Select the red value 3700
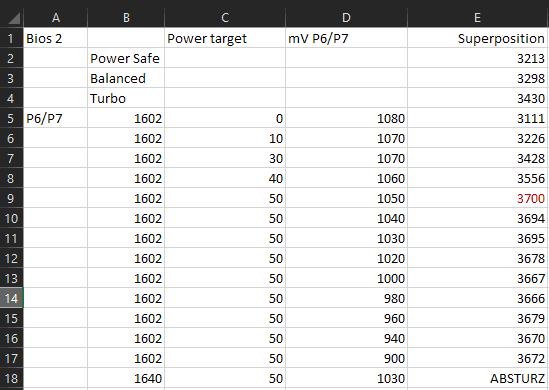 478,198
